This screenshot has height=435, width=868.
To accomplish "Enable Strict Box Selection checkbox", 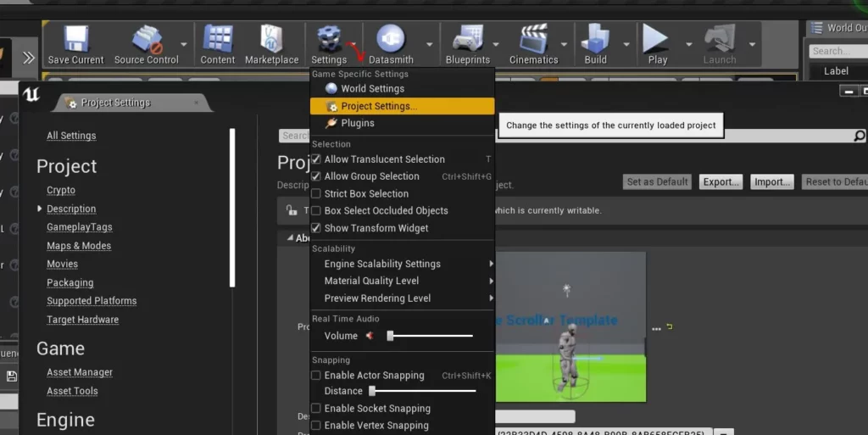I will 316,193.
